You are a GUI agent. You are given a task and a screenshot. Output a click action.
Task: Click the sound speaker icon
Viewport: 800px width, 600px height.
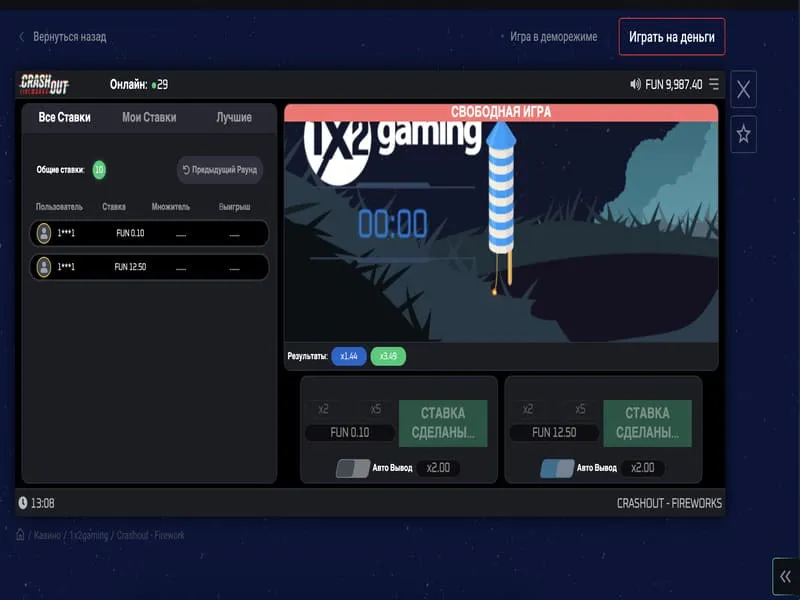pyautogui.click(x=635, y=84)
